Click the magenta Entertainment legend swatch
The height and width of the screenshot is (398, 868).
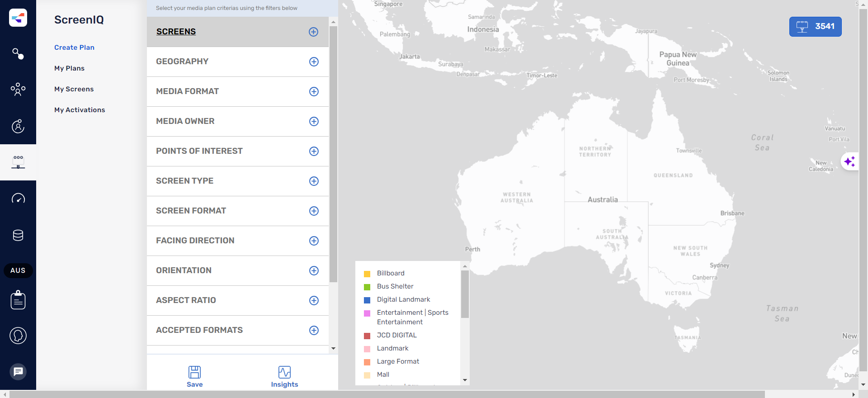[x=367, y=313]
